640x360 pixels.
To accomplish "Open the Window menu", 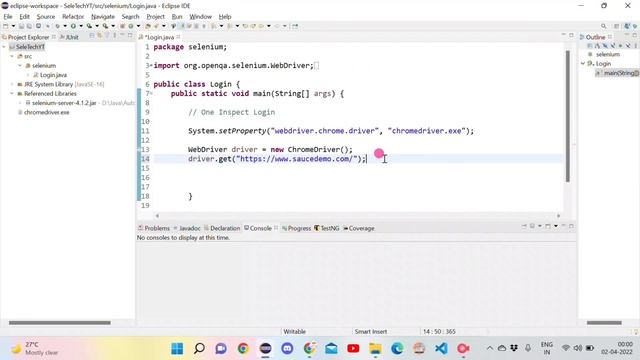I will [x=200, y=17].
